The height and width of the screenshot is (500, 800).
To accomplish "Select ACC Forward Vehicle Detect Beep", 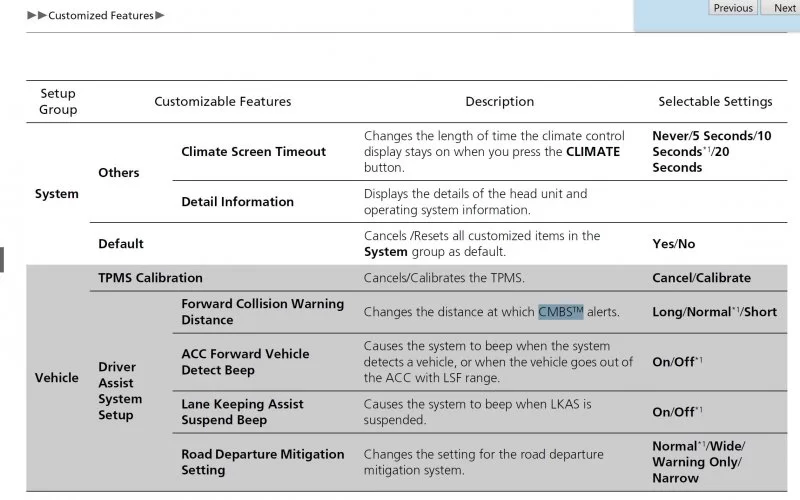I will point(245,362).
